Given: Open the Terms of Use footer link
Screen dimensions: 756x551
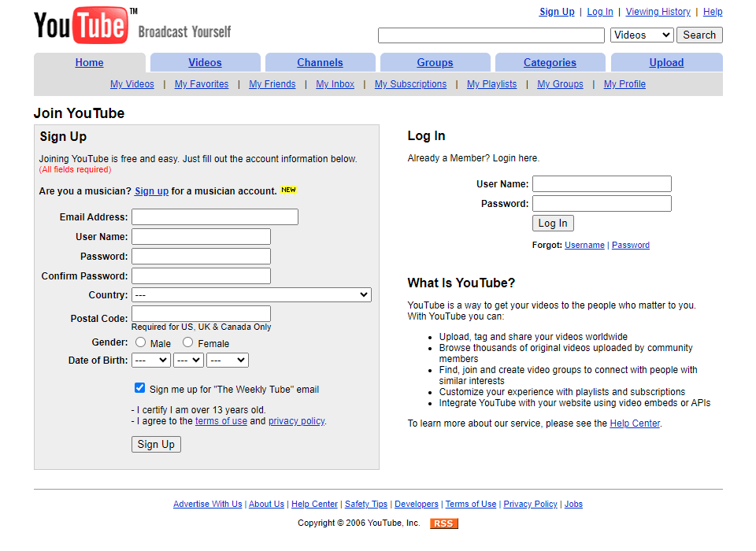Looking at the screenshot, I should click(471, 504).
